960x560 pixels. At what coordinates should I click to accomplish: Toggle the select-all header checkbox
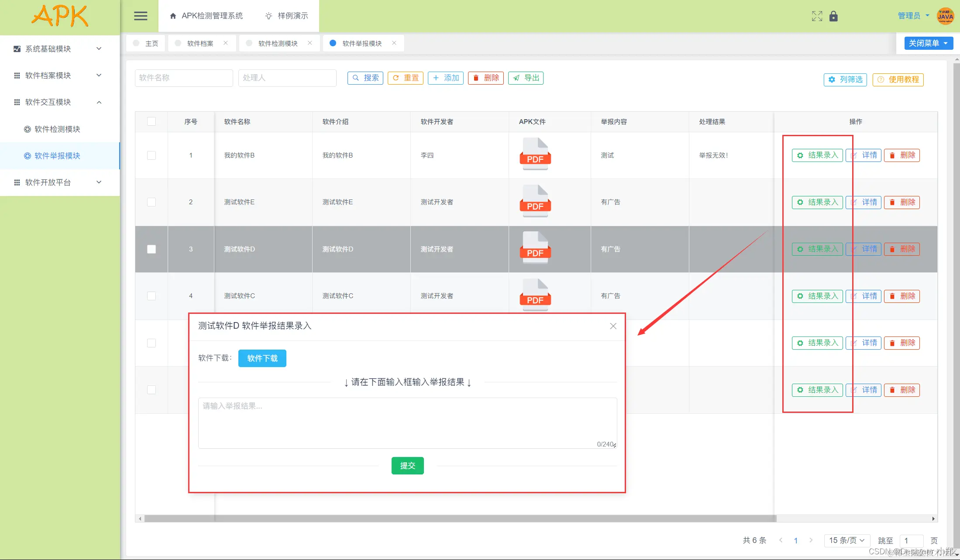click(x=151, y=121)
